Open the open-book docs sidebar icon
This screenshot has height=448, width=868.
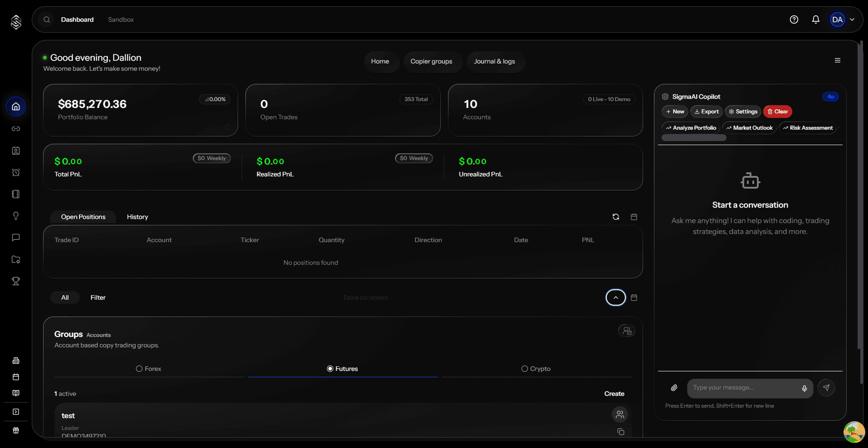tap(16, 393)
